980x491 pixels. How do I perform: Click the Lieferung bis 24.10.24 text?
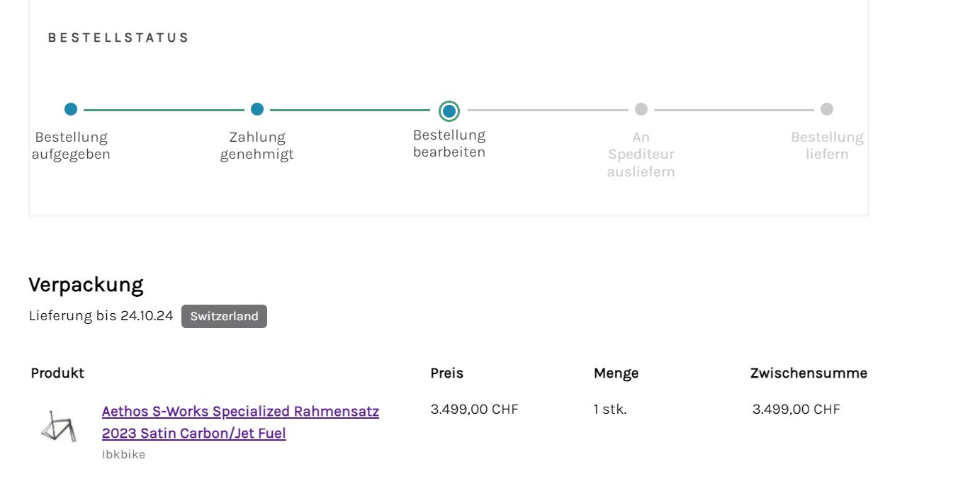click(x=101, y=316)
